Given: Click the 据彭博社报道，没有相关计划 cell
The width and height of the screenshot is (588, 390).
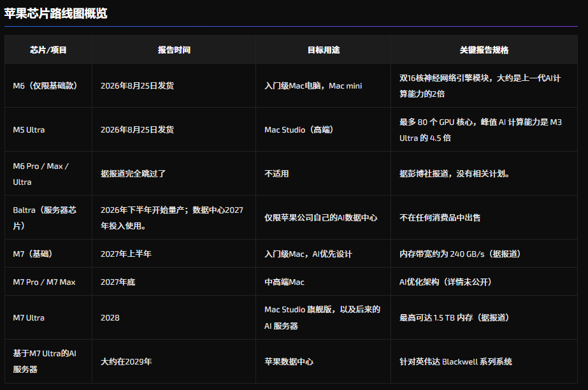Looking at the screenshot, I should (484, 173).
